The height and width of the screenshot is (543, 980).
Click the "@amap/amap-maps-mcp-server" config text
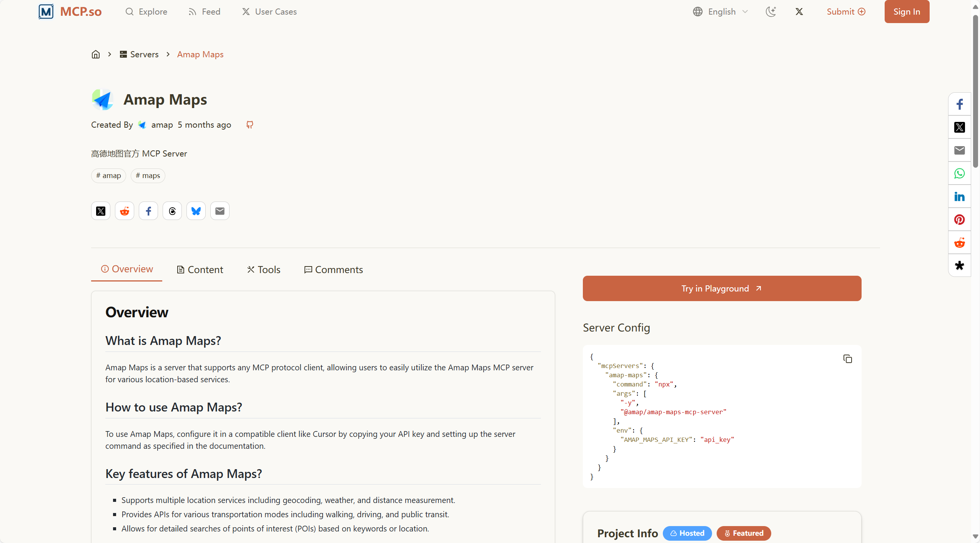673,412
